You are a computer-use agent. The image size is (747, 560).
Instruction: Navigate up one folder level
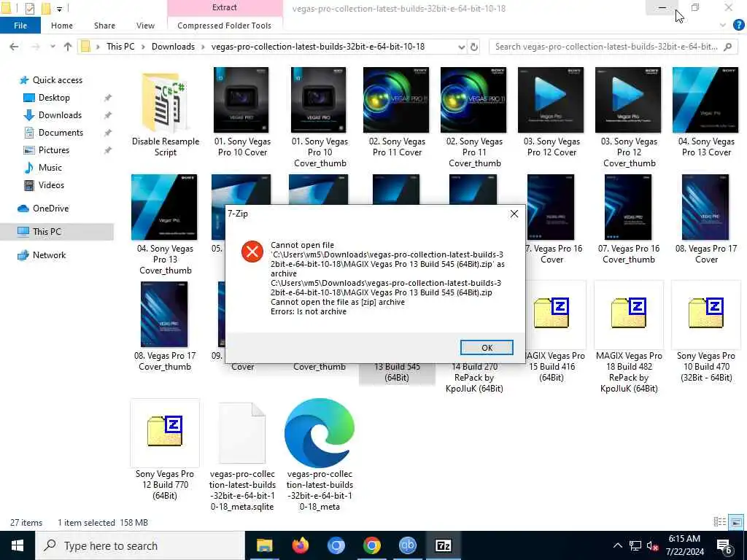pos(68,47)
